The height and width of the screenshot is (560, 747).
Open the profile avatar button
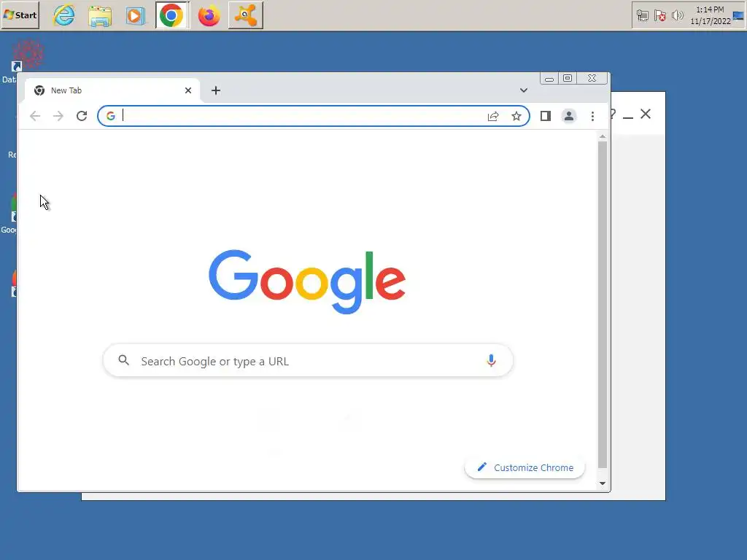coord(569,116)
